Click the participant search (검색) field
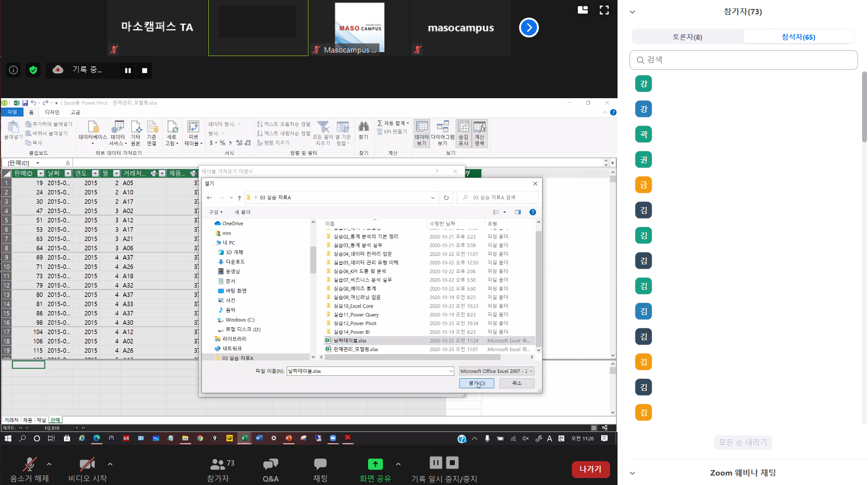 744,60
